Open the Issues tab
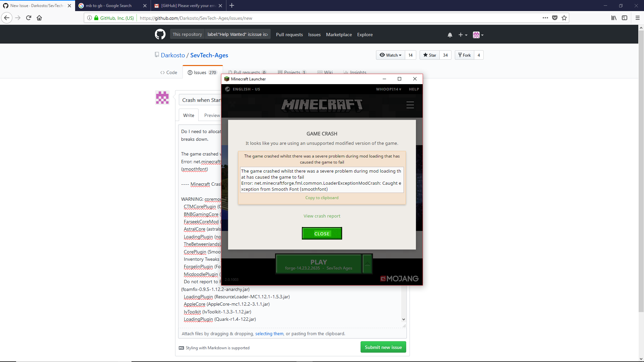 click(202, 72)
